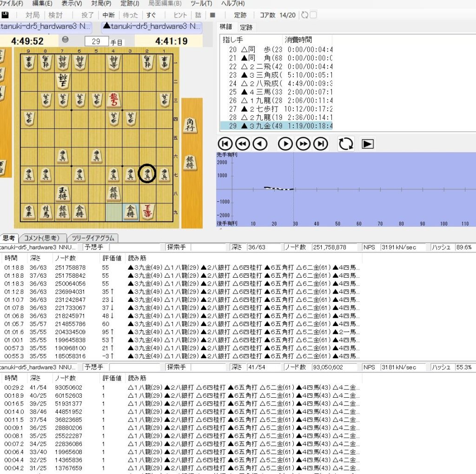Open the ツール(T) menu

click(x=201, y=4)
